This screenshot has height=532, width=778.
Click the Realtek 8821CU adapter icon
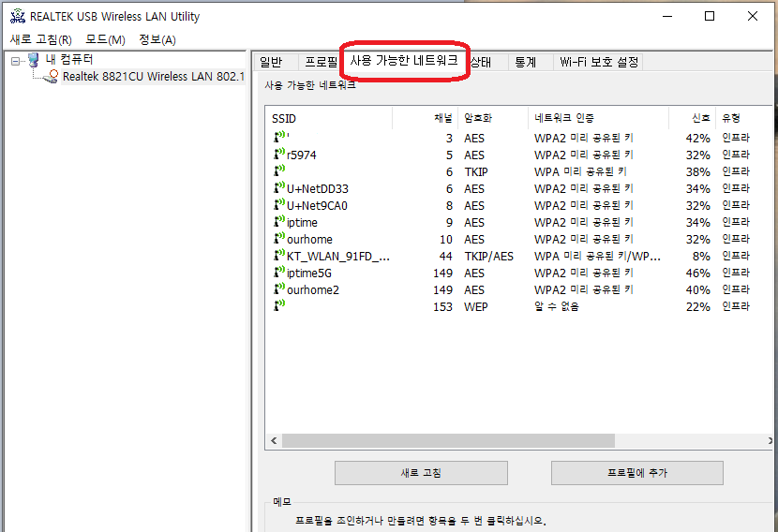point(52,77)
